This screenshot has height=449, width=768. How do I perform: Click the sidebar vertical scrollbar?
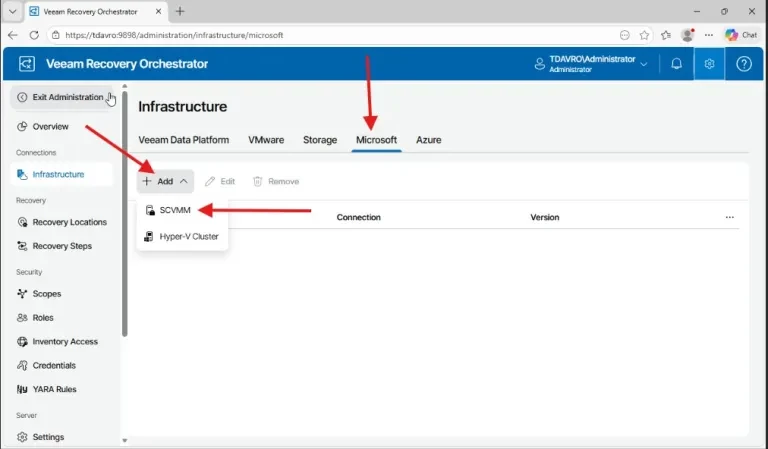124,214
